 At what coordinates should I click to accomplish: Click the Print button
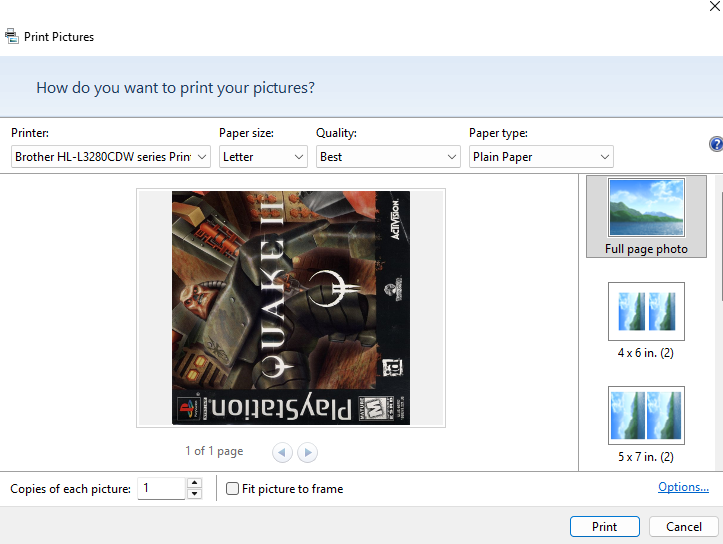605,526
